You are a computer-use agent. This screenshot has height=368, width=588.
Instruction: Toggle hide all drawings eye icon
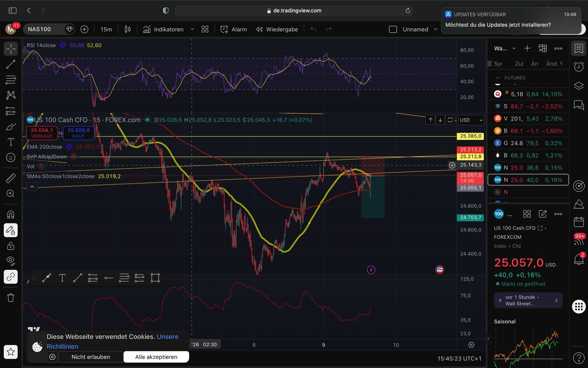11,261
